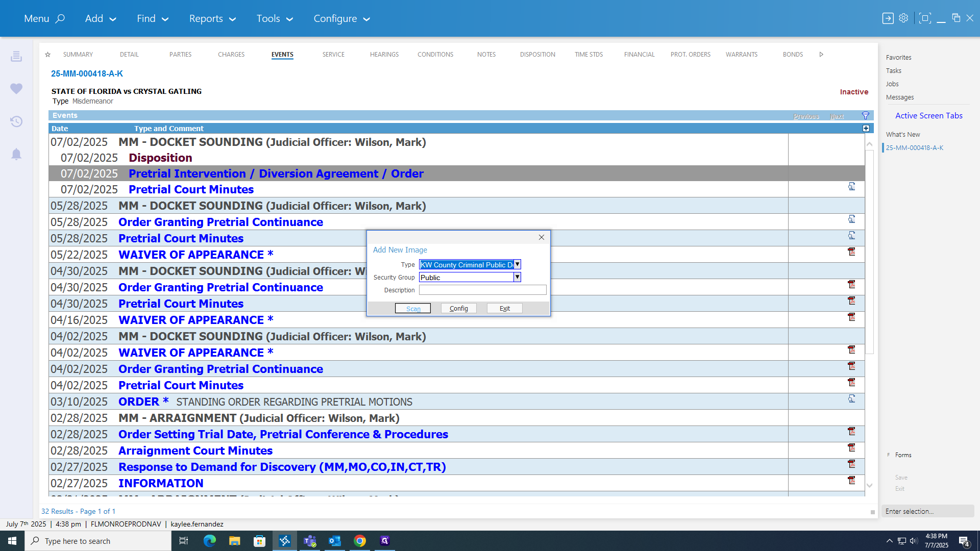The height and width of the screenshot is (551, 980).
Task: Click the fullscreen icon in header
Action: (925, 18)
